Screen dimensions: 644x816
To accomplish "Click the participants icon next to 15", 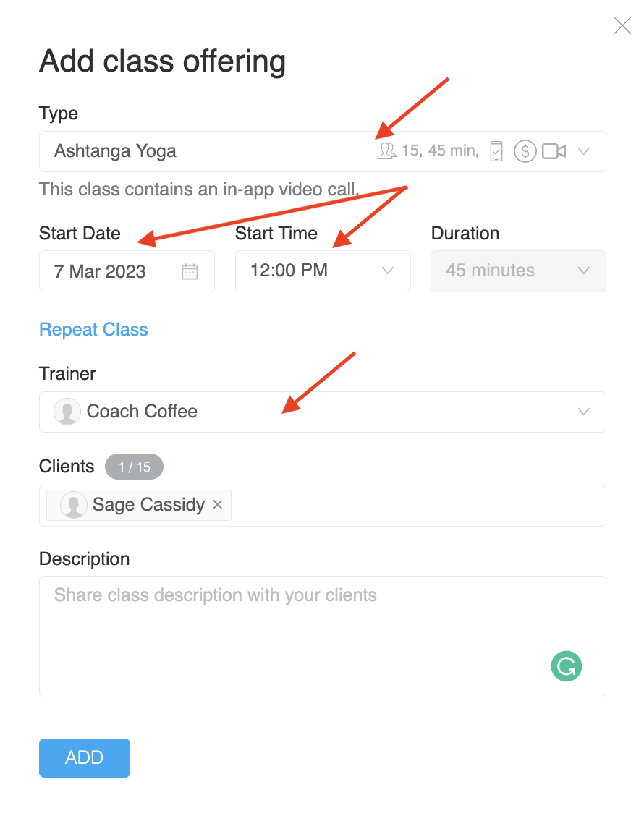I will pos(386,151).
